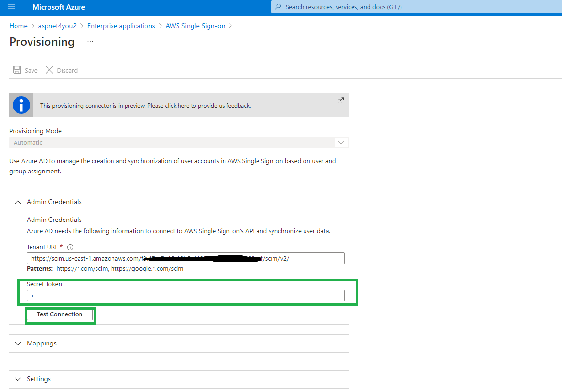
Task: Click the Provisioning page heading
Action: coord(42,42)
